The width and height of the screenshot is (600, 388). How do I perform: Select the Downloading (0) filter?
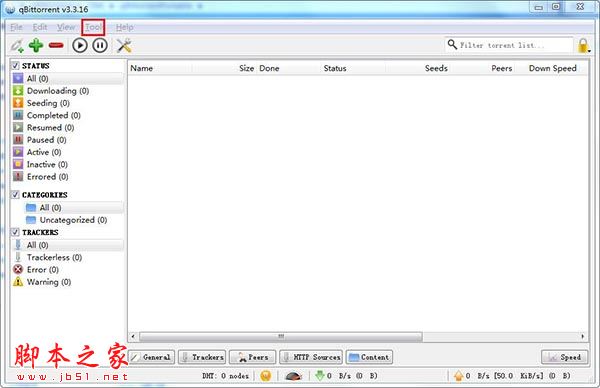click(58, 91)
